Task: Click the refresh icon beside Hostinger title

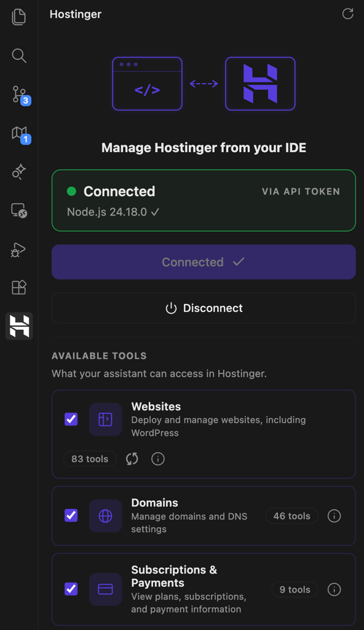Action: point(347,14)
